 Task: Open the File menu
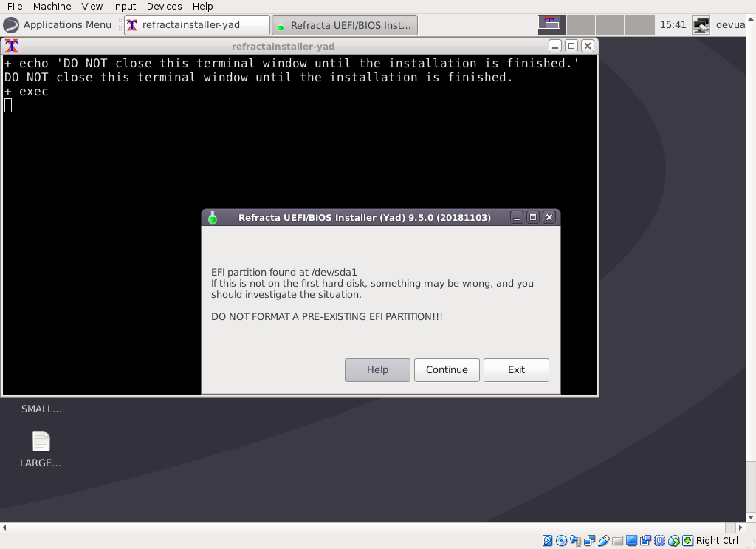[x=15, y=6]
